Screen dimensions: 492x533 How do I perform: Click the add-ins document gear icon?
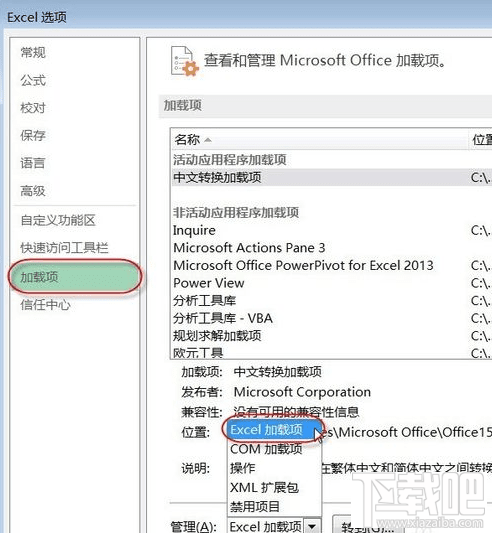185,62
